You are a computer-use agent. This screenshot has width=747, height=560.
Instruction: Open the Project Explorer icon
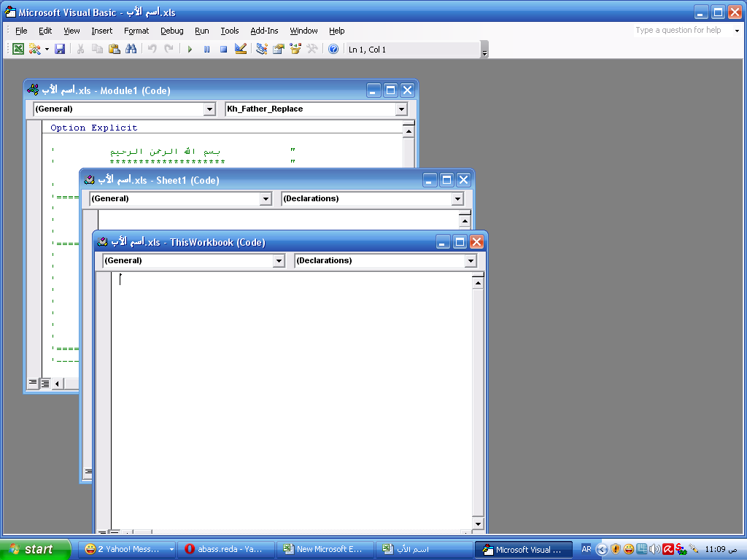tap(262, 49)
